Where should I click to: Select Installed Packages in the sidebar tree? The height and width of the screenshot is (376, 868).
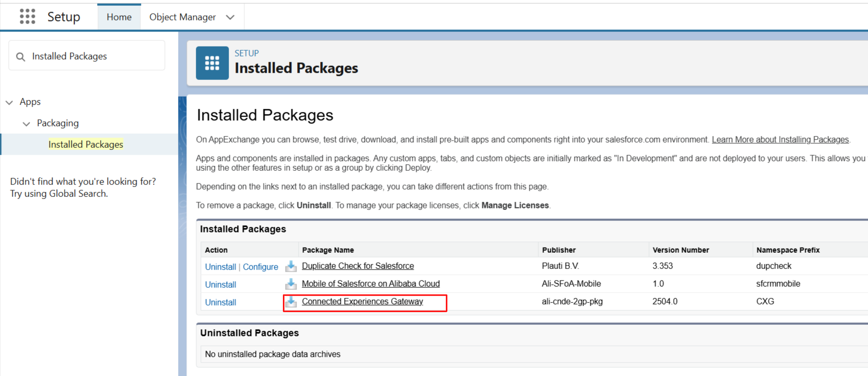[x=86, y=144]
